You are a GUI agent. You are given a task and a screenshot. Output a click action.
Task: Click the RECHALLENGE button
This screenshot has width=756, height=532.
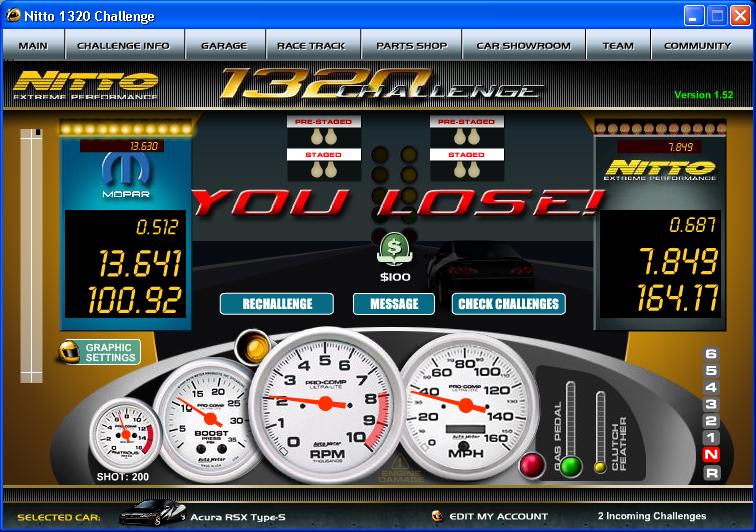277,304
